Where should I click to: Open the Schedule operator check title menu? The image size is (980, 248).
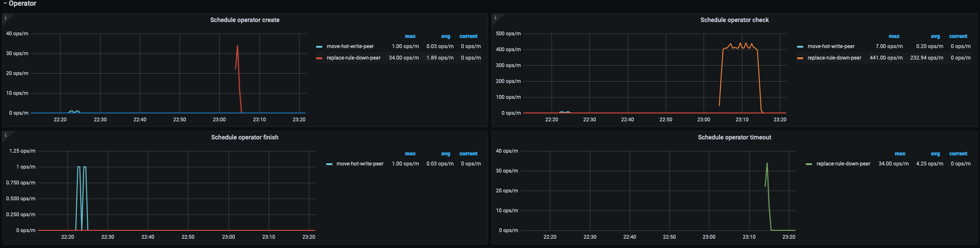coord(734,20)
